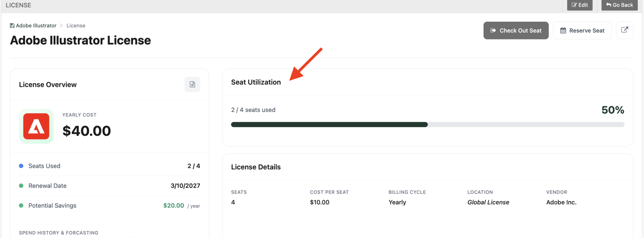Click the pencil icon on the Edit button
This screenshot has width=644, height=238.
[574, 5]
